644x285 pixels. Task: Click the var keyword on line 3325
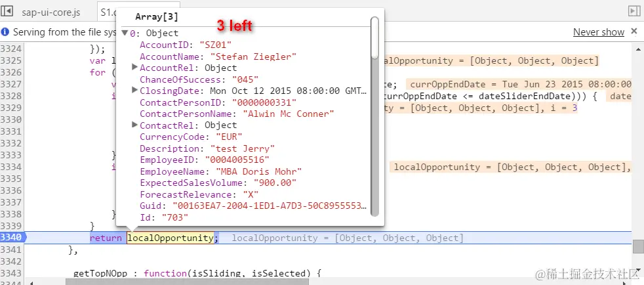point(97,61)
